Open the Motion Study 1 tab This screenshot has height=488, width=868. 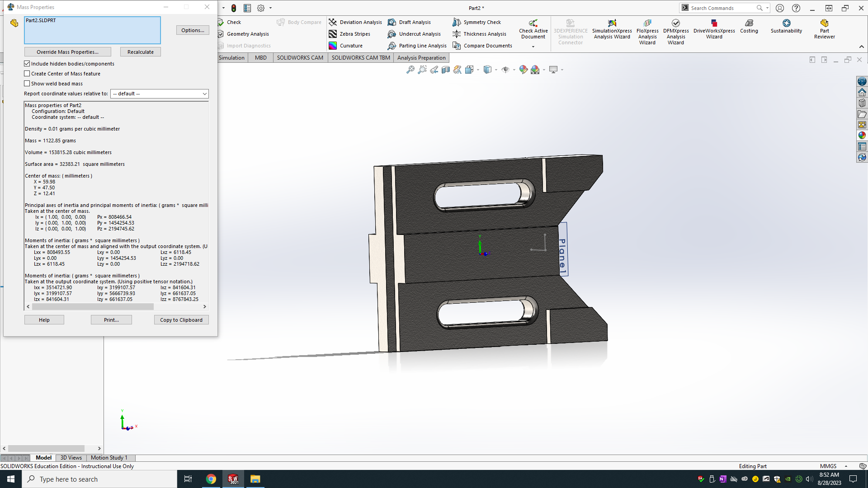click(109, 458)
